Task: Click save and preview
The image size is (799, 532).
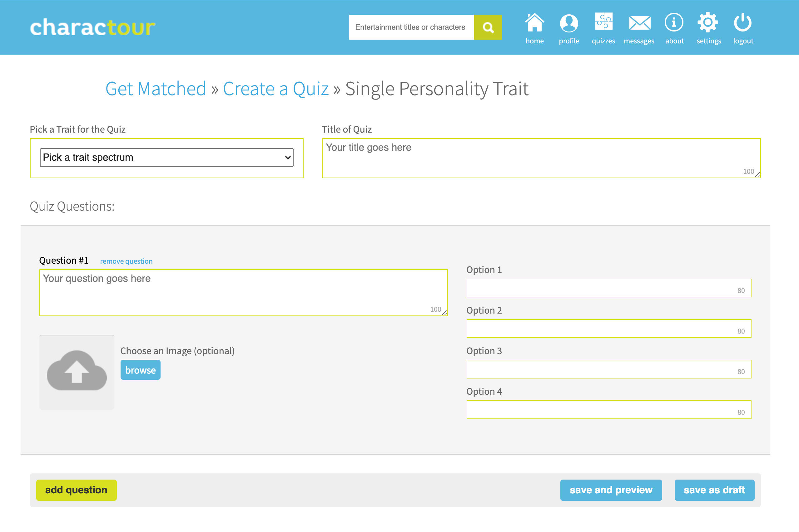Action: tap(611, 490)
